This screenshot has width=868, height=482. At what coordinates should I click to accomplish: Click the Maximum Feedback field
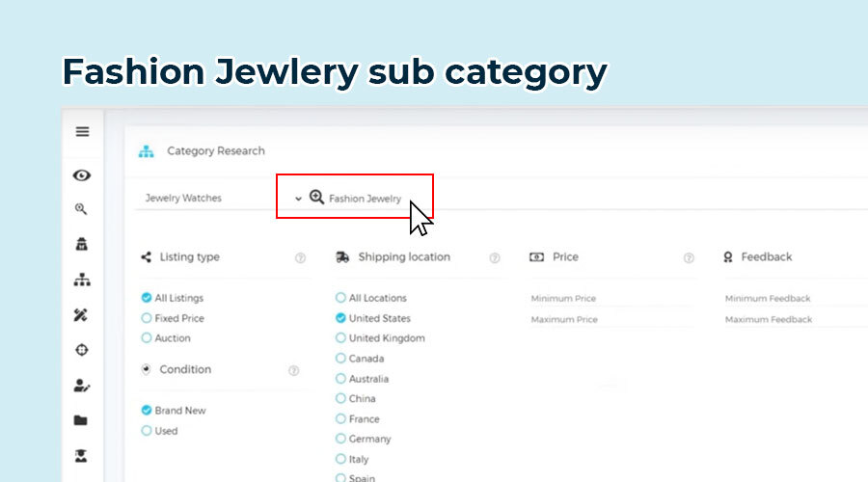tap(791, 320)
